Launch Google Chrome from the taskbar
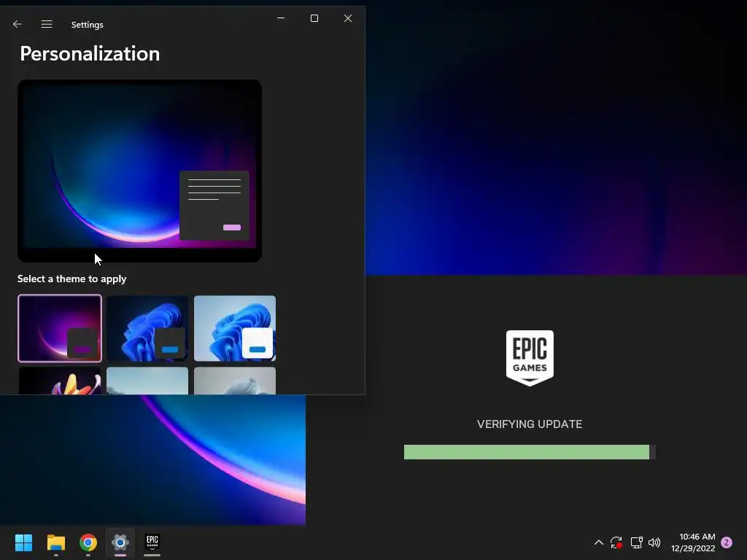Viewport: 747px width, 560px height. (88, 542)
